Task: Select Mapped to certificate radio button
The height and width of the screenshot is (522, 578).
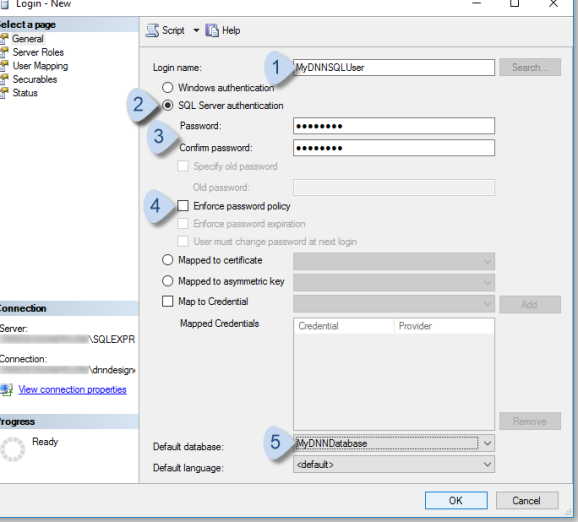Action: pos(167,260)
